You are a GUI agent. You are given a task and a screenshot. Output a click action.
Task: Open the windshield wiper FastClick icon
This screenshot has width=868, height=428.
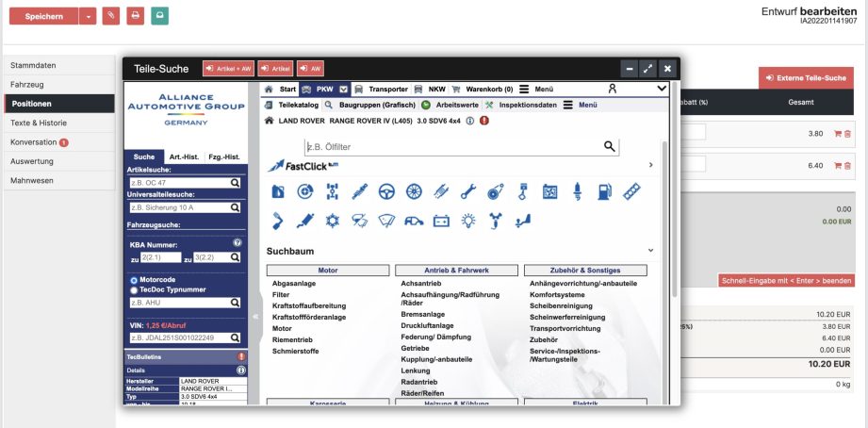coord(386,221)
